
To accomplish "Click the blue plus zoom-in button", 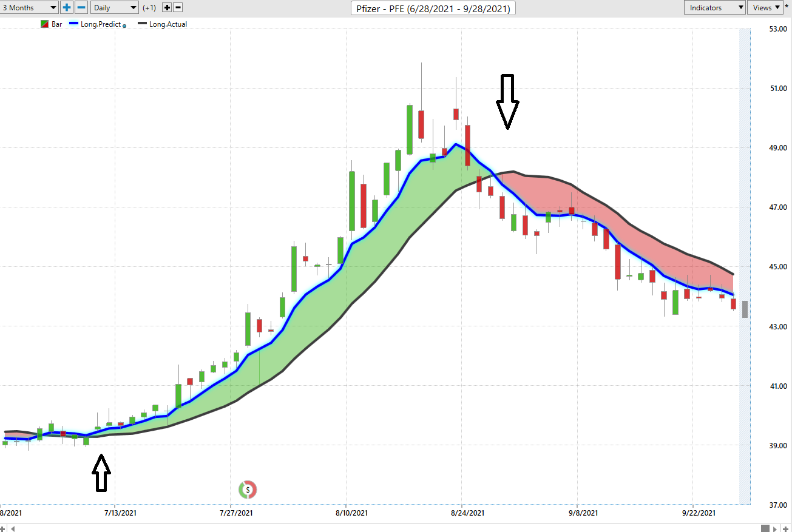I will [67, 8].
